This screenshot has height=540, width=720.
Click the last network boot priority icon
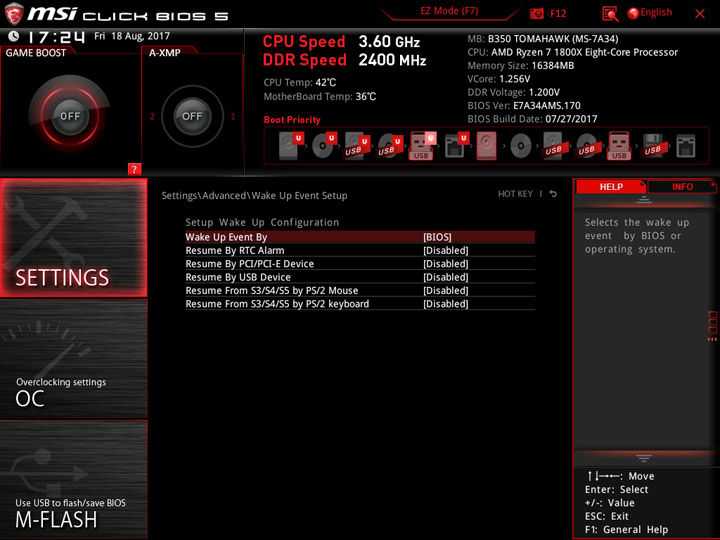pyautogui.click(x=686, y=146)
